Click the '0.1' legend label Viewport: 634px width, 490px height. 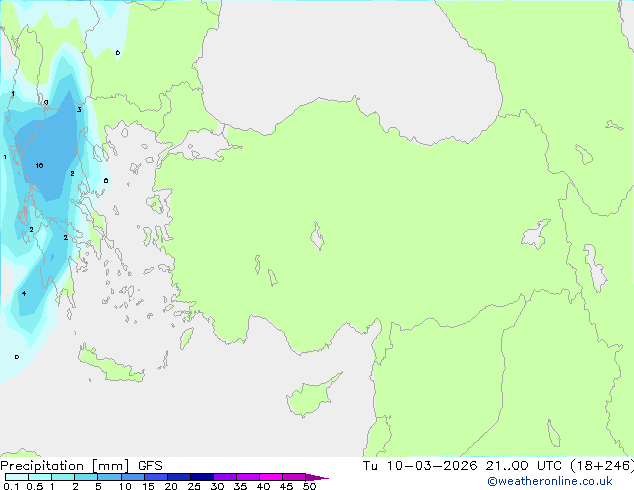pyautogui.click(x=11, y=486)
